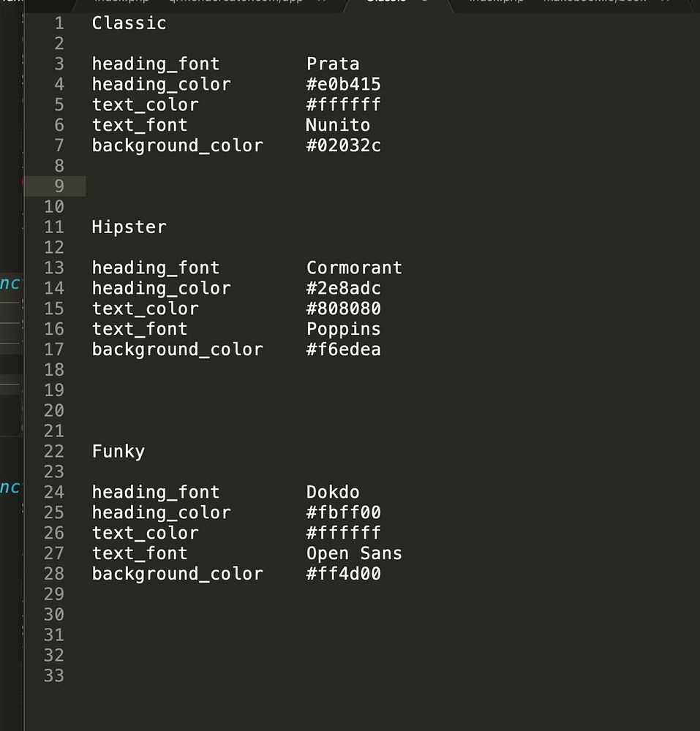Click the #808080 text color value
Viewport: 700px width, 731px height.
click(x=343, y=308)
